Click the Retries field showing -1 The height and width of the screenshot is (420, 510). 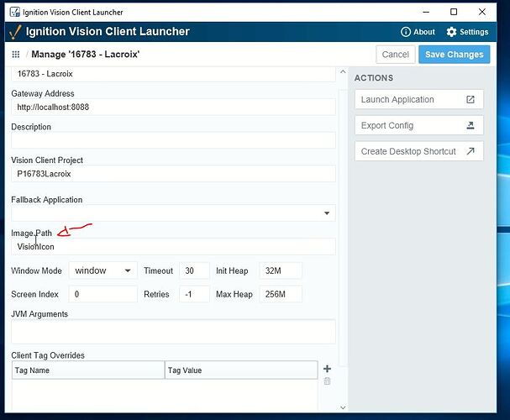(194, 294)
